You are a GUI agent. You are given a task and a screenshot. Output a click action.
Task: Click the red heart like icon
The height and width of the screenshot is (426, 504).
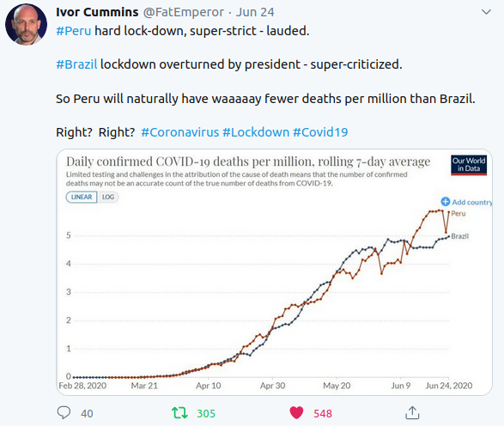(296, 413)
